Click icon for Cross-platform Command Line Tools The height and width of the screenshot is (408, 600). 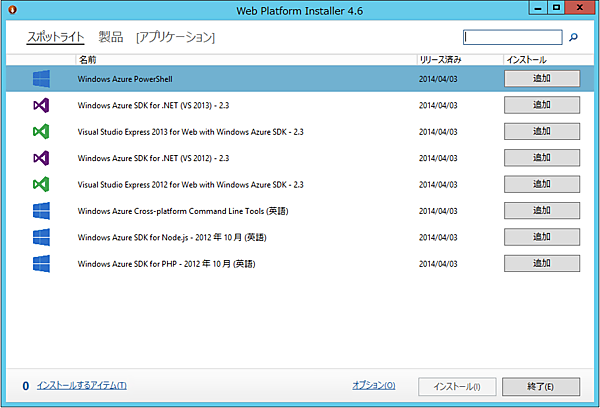click(41, 211)
